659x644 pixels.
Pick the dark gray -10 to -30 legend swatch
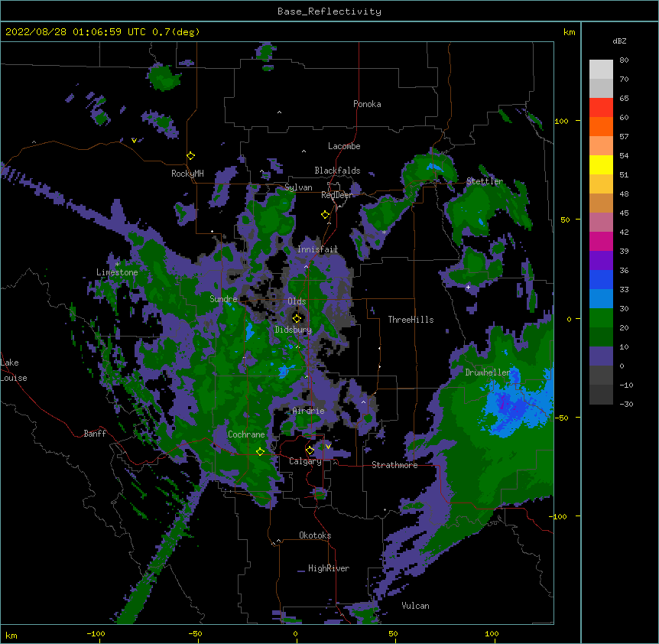coord(601,395)
